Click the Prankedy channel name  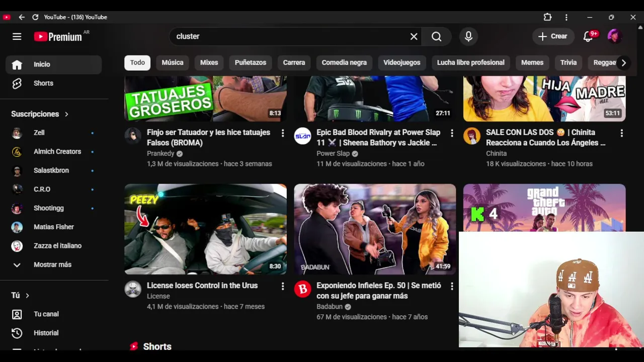point(160,153)
